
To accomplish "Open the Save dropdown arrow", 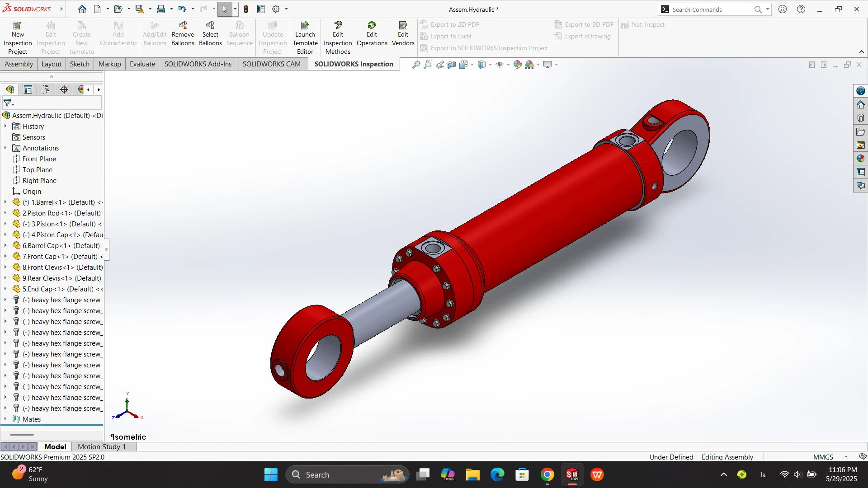I will click(x=150, y=9).
